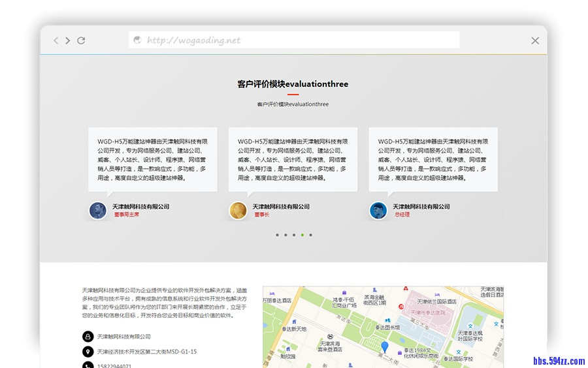
Task: Click the blue location marker on the map
Action: (x=385, y=347)
